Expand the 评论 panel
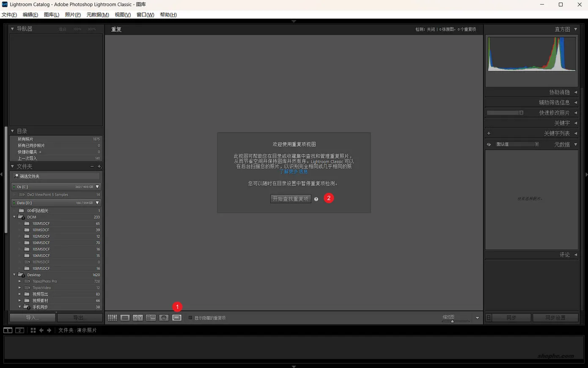The width and height of the screenshot is (588, 368). click(576, 255)
